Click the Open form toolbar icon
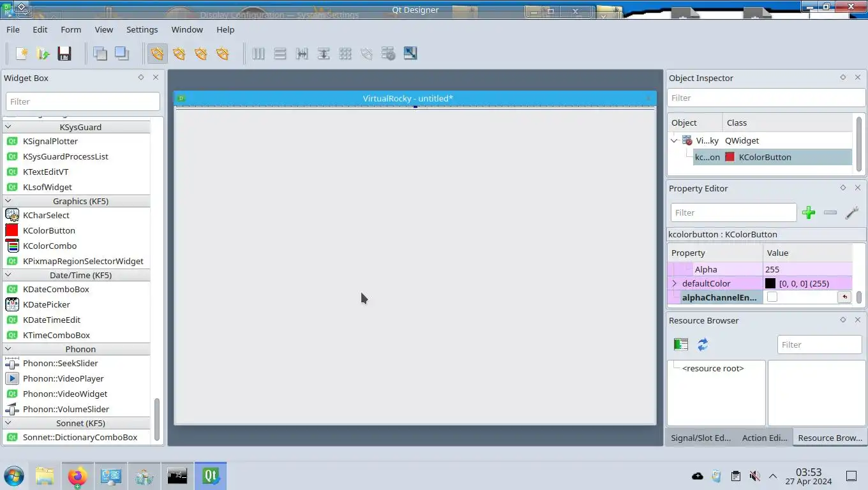 coord(43,54)
